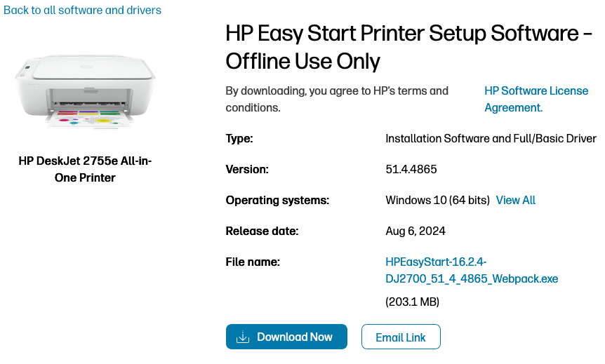The width and height of the screenshot is (605, 364).
Task: Click the Type label
Action: (239, 139)
